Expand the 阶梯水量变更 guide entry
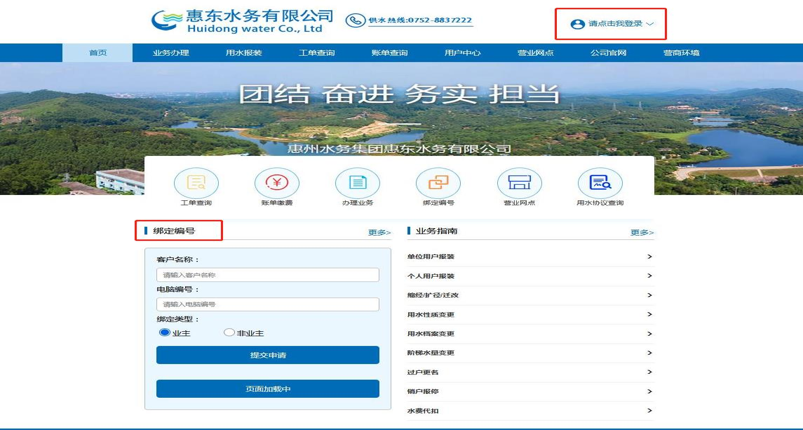Screen dimensions: 803x430 [x=530, y=353]
